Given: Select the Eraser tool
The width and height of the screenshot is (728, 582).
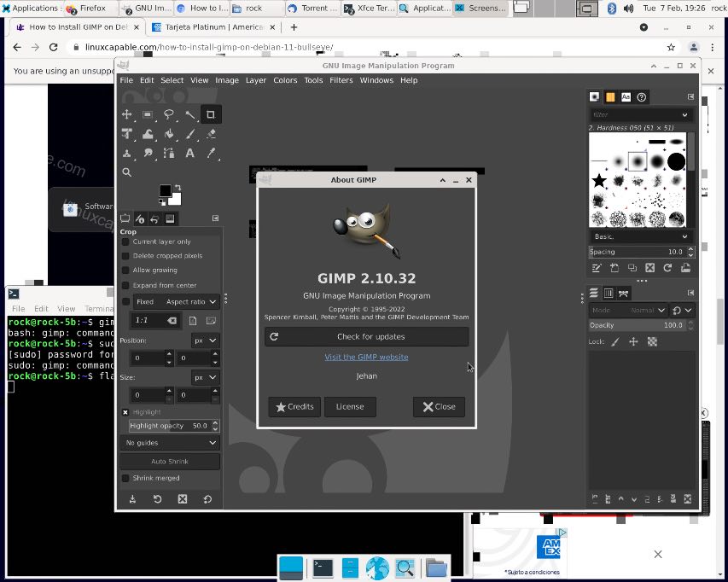Looking at the screenshot, I should (x=211, y=134).
